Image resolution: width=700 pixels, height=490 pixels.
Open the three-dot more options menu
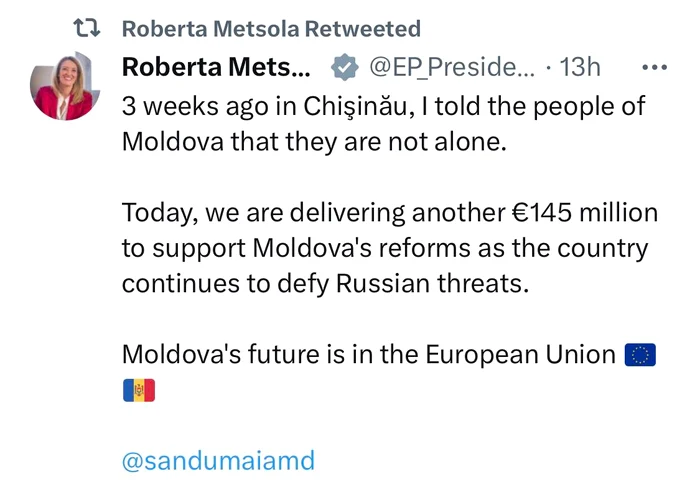(x=654, y=67)
